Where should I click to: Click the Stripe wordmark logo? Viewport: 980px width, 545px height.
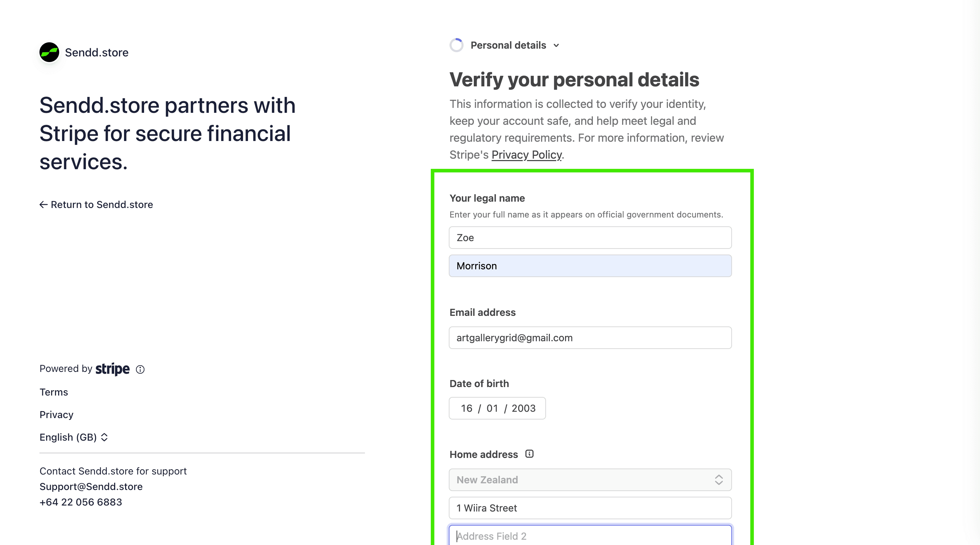(112, 369)
